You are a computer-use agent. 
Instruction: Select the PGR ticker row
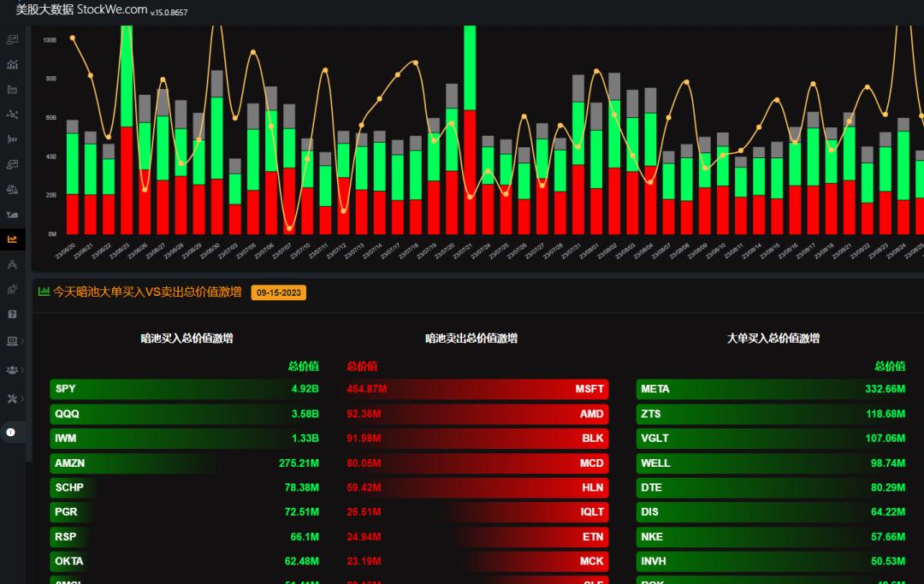187,512
